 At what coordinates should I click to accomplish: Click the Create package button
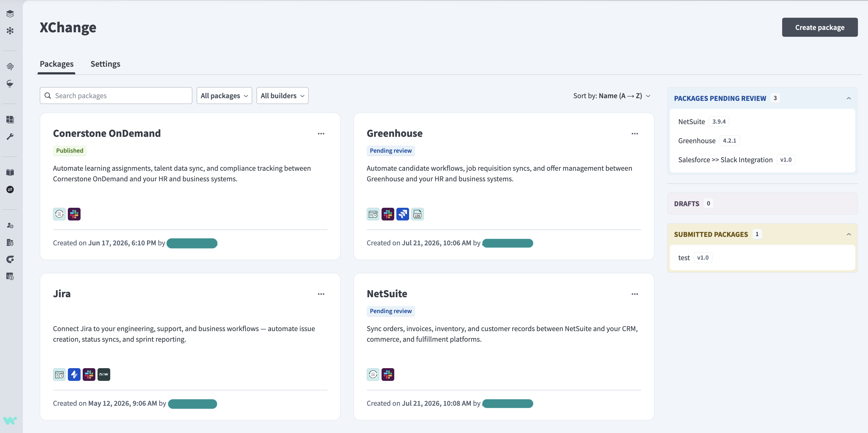point(820,27)
